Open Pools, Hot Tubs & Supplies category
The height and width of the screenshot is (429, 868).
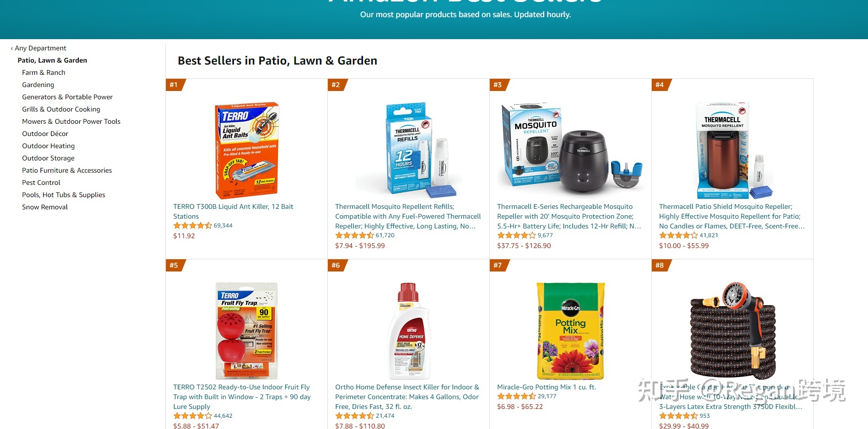[64, 195]
